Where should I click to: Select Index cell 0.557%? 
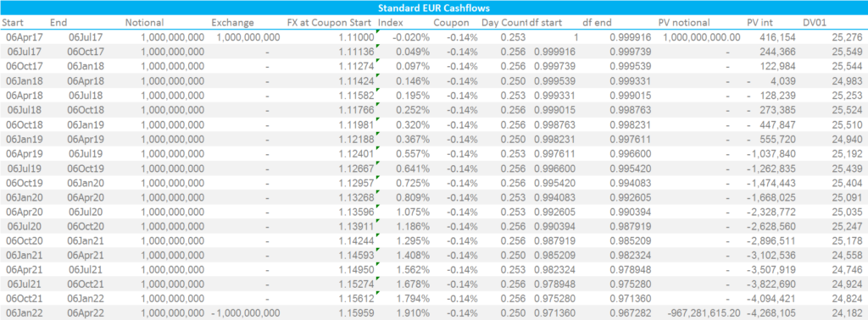coord(413,152)
